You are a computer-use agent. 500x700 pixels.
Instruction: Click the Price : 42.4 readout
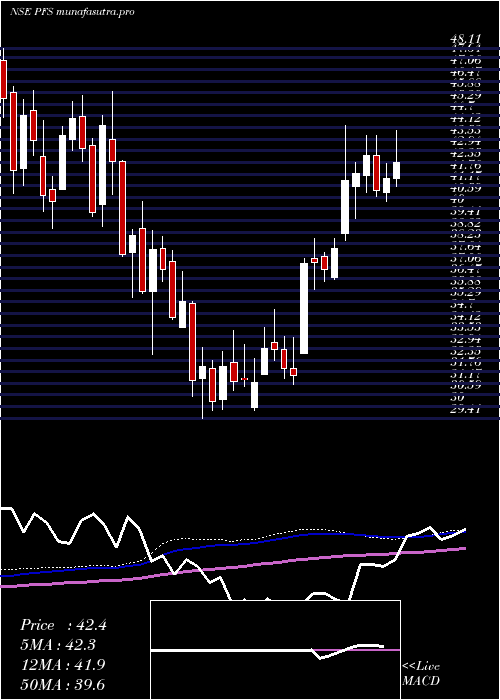[x=63, y=625]
